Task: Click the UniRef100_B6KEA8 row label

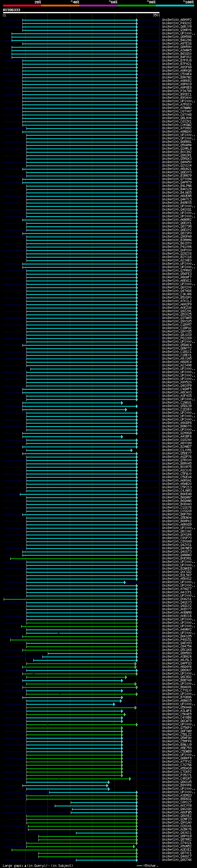Action: (177, 494)
